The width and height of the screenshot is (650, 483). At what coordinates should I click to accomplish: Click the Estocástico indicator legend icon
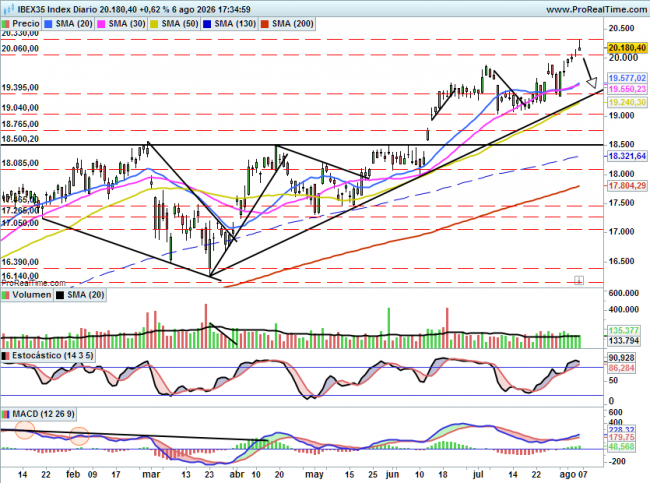point(5,356)
